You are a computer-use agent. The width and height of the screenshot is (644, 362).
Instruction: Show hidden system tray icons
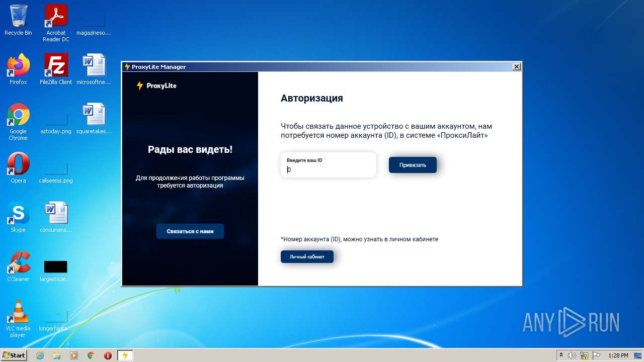pyautogui.click(x=561, y=355)
